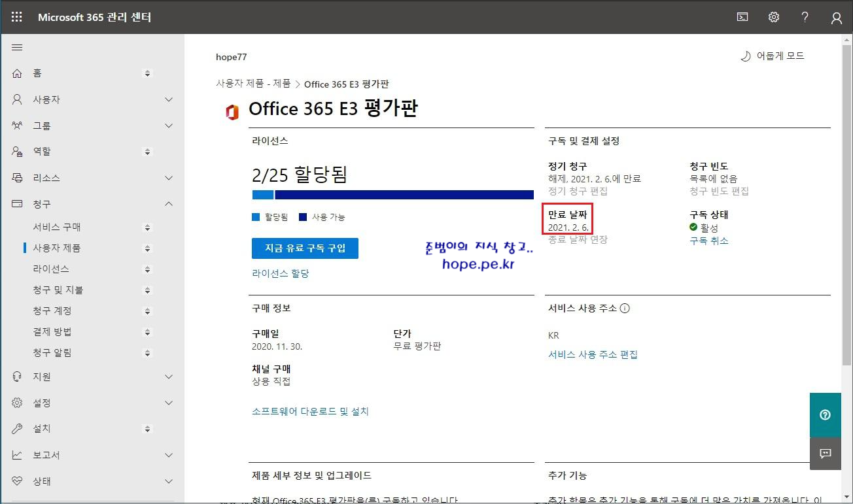The image size is (853, 504).
Task: Click the Billing card icon in sidebar
Action: (17, 204)
